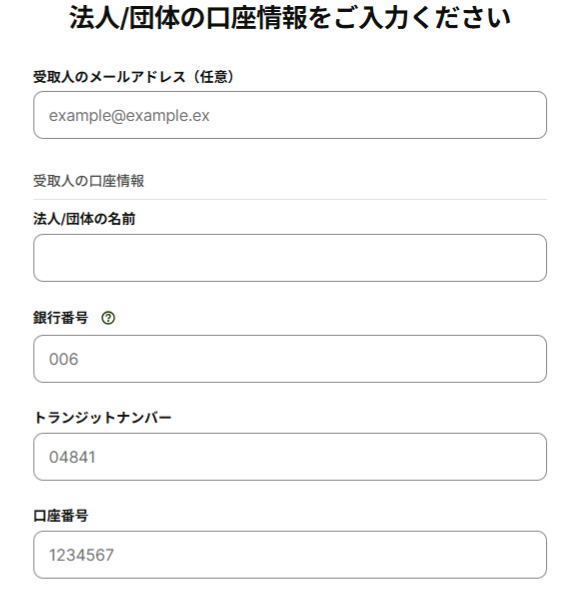
Task: Click the 04841 placeholder text
Action: (x=72, y=457)
